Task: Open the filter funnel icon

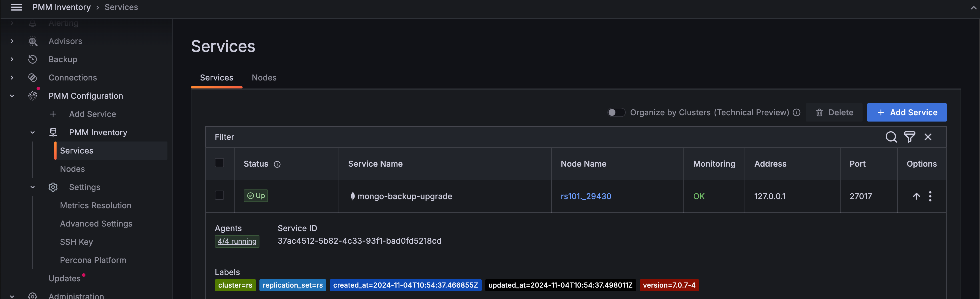Action: coord(910,137)
